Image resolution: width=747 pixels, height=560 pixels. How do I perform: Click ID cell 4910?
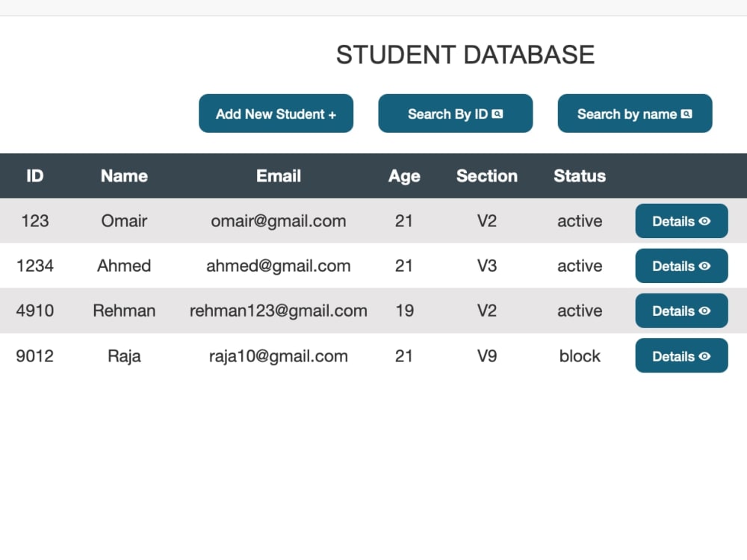pos(35,311)
